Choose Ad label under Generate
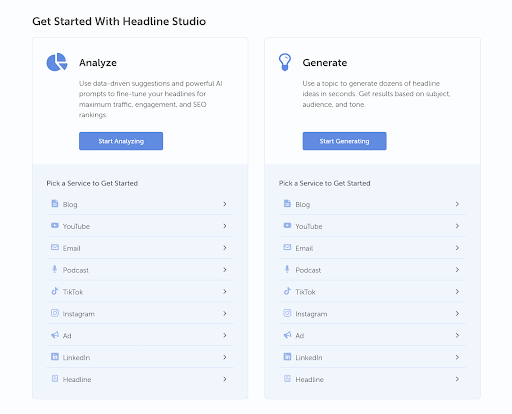 pos(300,336)
